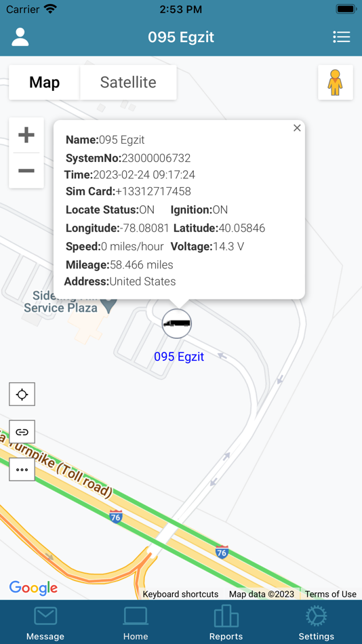The width and height of the screenshot is (362, 644).
Task: Tap the Name 095 Egzit row in popup
Action: [x=105, y=140]
